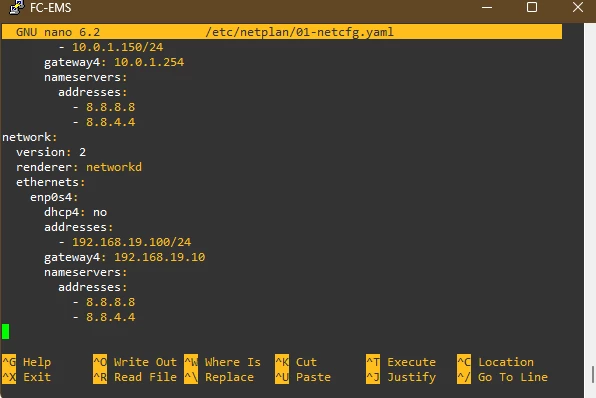
Task: Click the last 8.8.8.8 nameserver entry
Action: pos(111,302)
